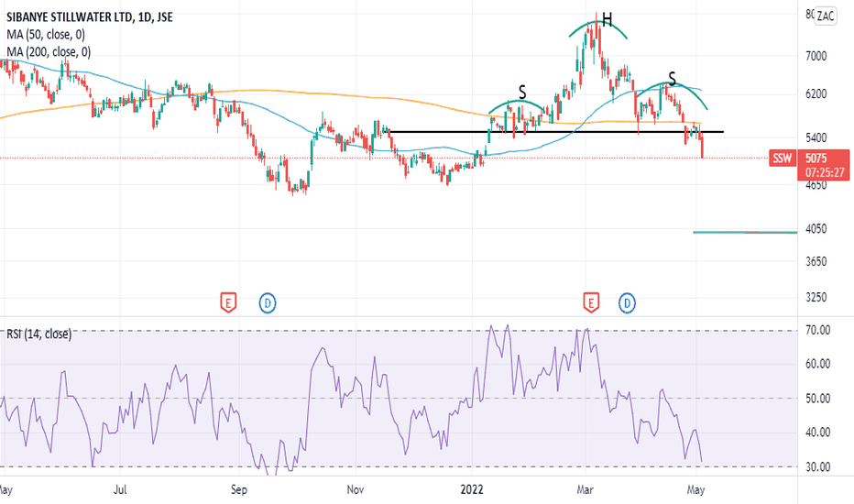The height and width of the screenshot is (504, 854).
Task: Click the H head pattern label
Action: pyautogui.click(x=608, y=21)
